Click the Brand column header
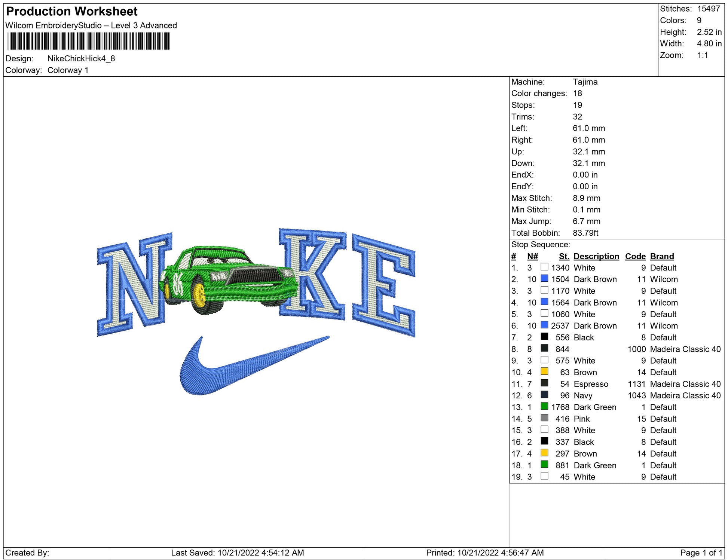This screenshot has width=728, height=560. (662, 256)
